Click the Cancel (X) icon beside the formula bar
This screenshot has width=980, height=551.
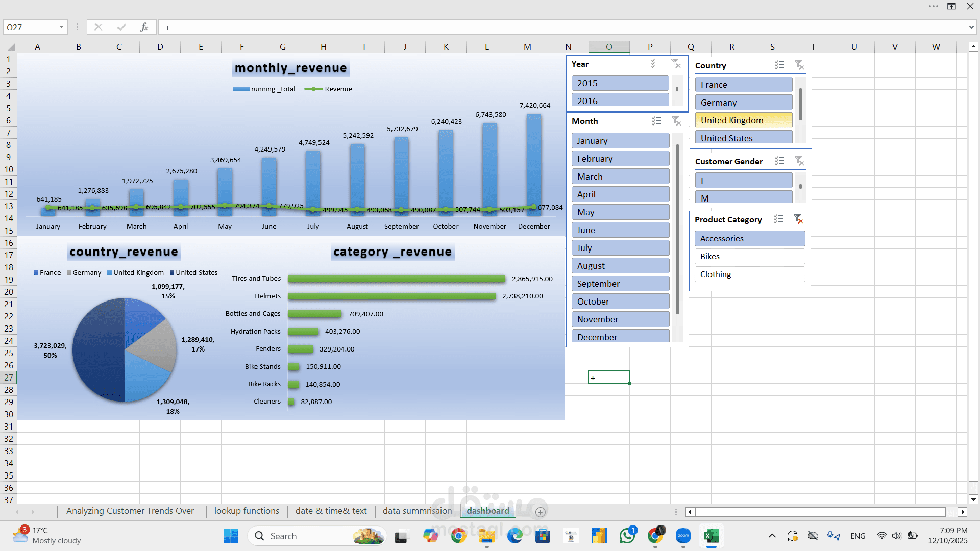(99, 27)
